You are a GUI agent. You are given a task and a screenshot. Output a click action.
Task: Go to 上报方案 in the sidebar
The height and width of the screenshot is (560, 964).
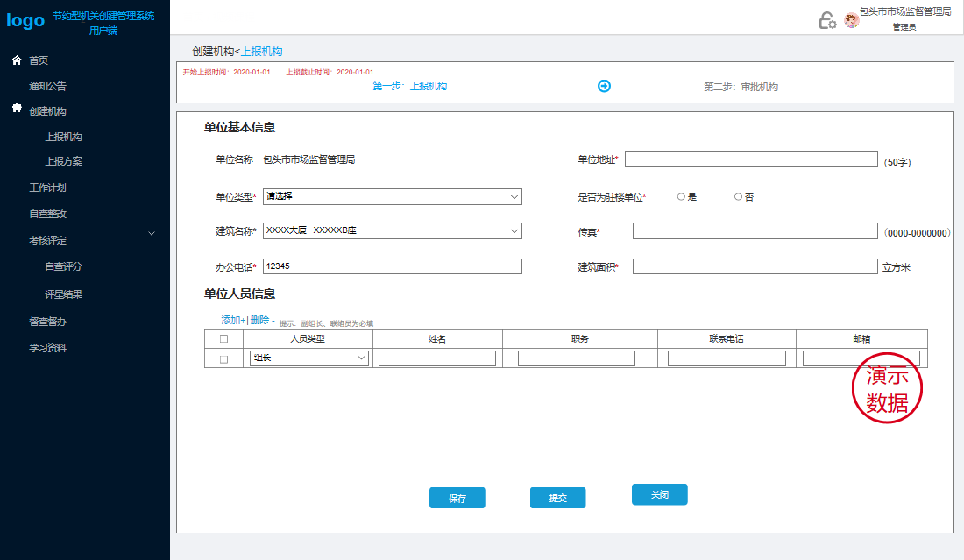coord(64,162)
